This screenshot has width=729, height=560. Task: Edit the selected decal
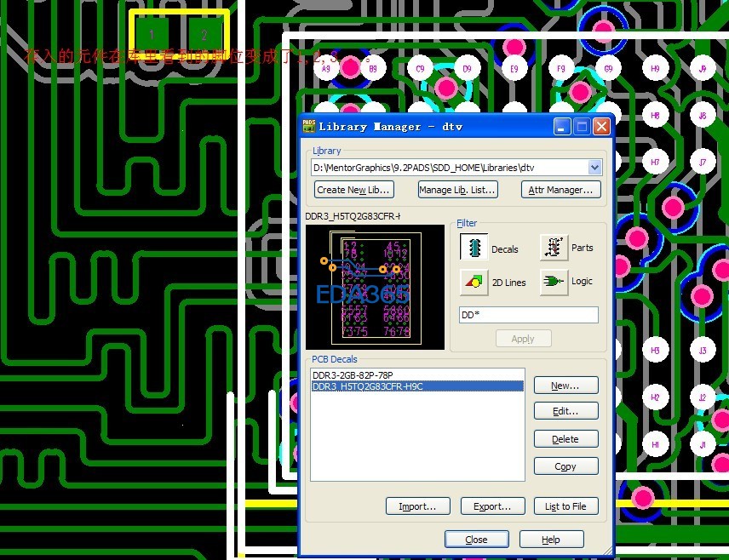[565, 411]
